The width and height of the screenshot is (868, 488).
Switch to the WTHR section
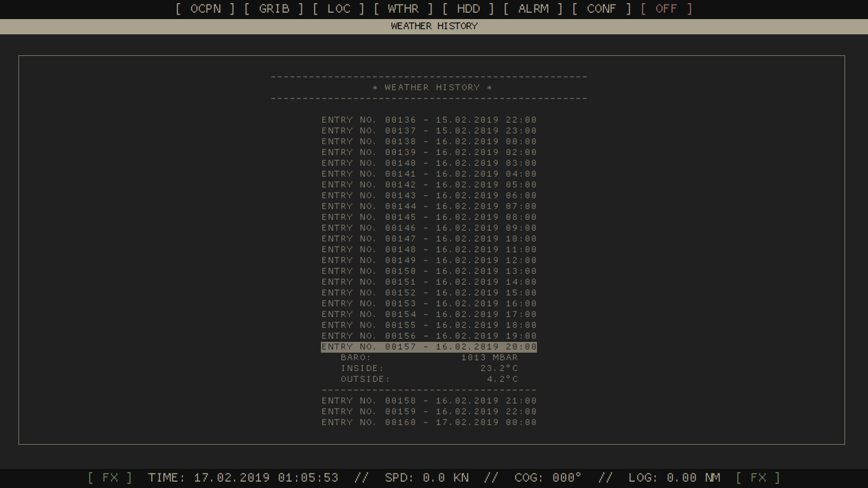[x=403, y=9]
